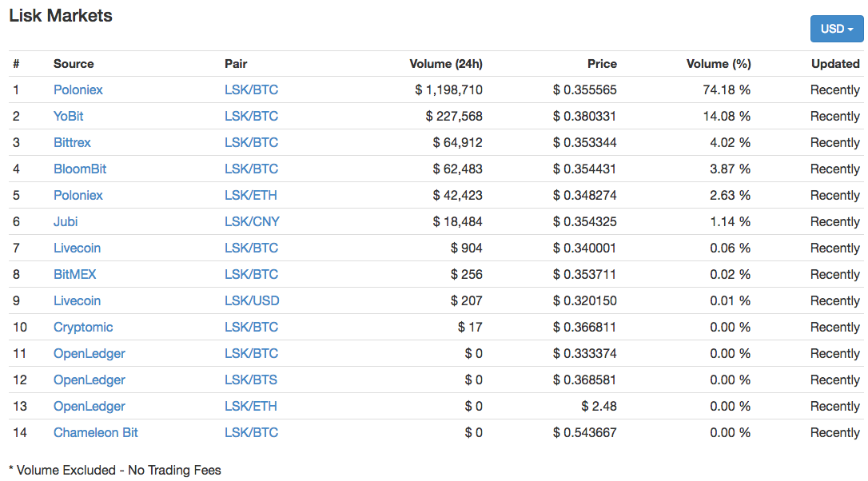Visit the Bittrex source link
Image resolution: width=868 pixels, height=481 pixels.
point(72,143)
